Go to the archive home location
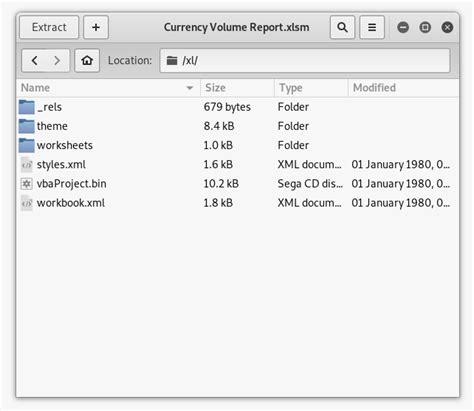 coord(87,60)
